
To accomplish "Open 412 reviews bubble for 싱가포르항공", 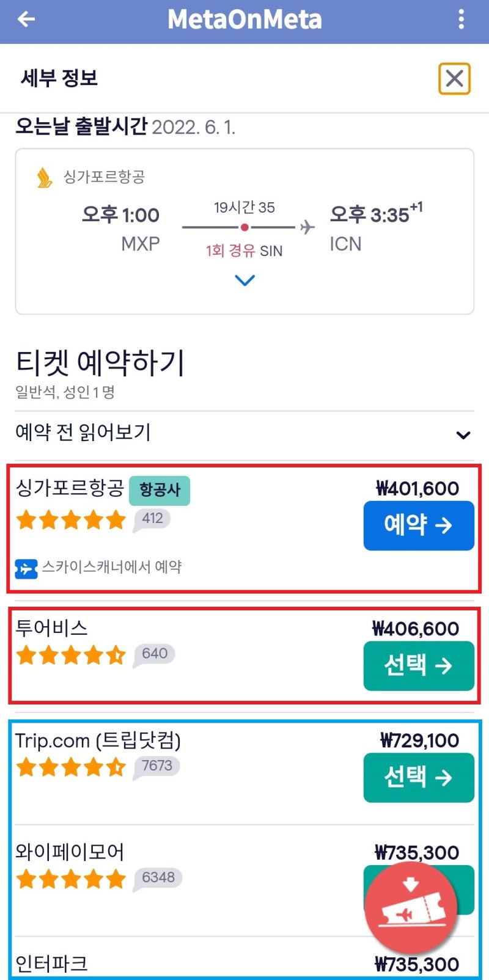I will [x=152, y=520].
